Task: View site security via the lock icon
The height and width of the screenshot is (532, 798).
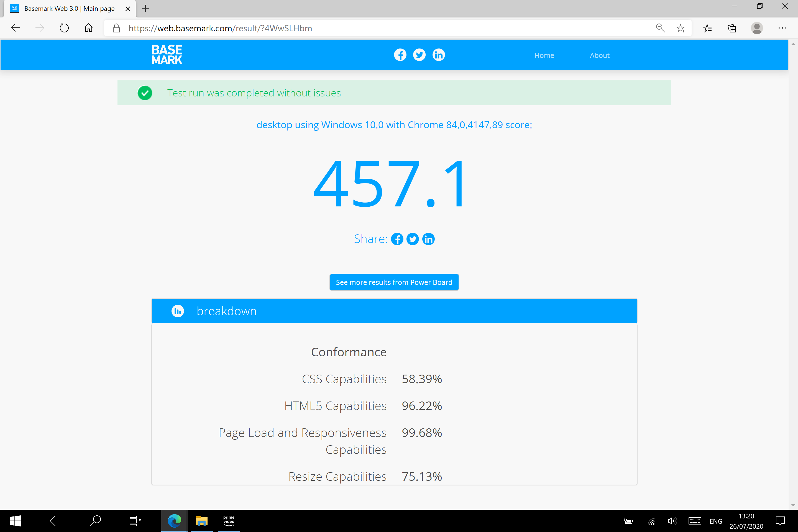Action: click(116, 28)
